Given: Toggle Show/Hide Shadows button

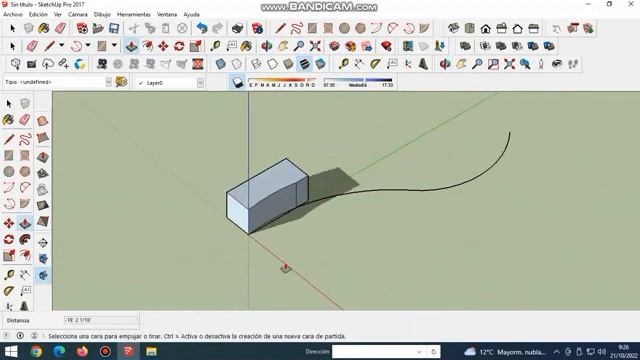Looking at the screenshot, I should (237, 82).
